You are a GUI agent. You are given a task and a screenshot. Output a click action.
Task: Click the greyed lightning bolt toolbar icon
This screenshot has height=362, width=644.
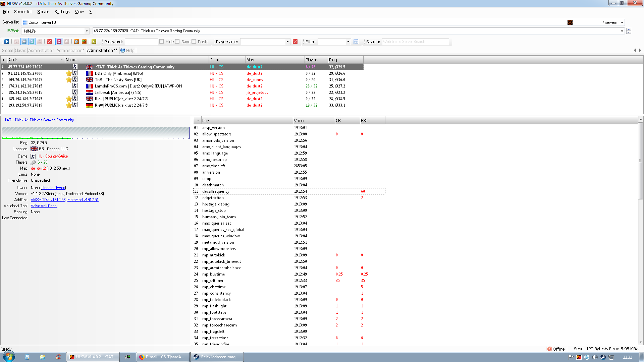pyautogui.click(x=67, y=42)
